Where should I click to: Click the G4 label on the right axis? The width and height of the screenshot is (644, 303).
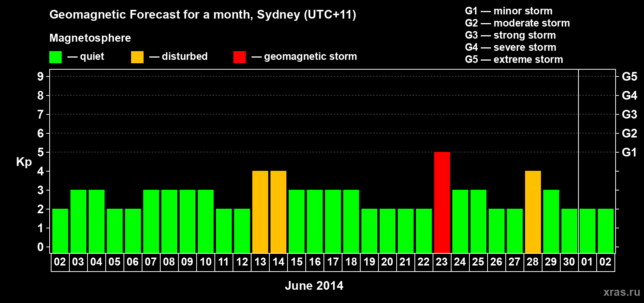pos(629,95)
